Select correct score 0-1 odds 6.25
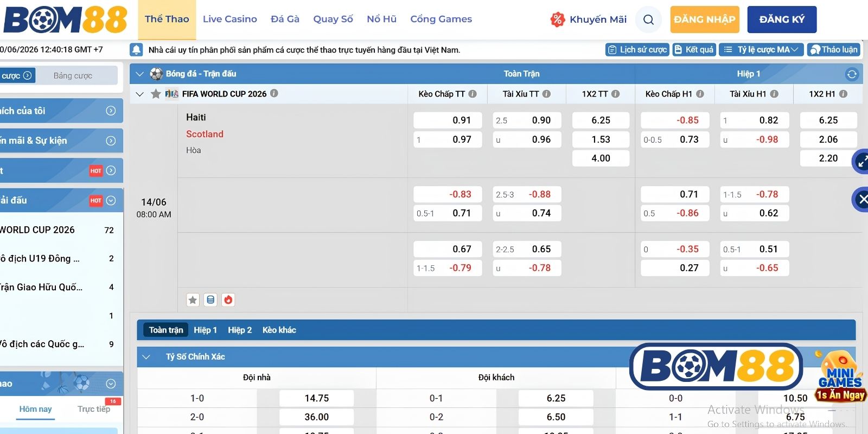Image resolution: width=868 pixels, height=434 pixels. [556, 398]
